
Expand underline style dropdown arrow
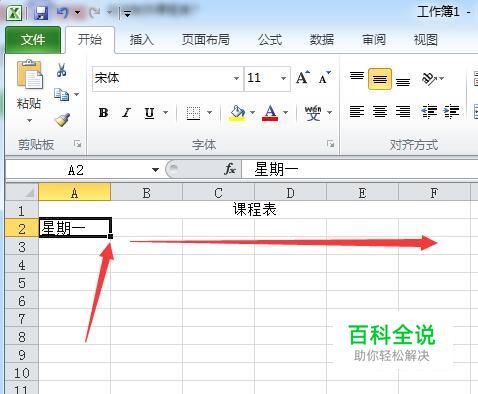[165, 113]
